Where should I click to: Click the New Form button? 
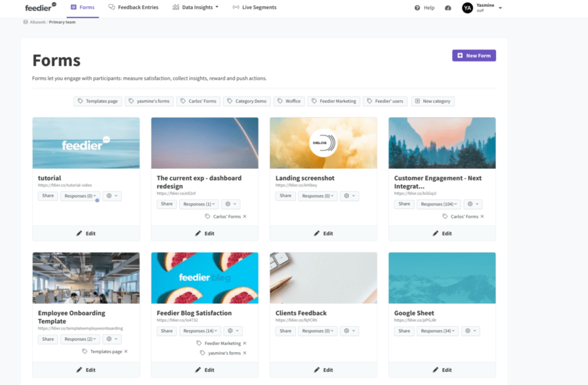[474, 56]
